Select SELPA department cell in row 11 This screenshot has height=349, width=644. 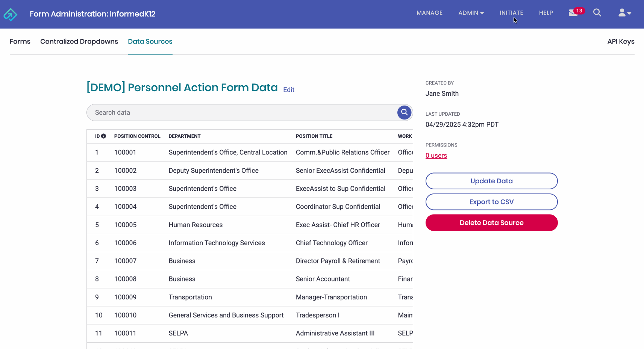pos(178,333)
